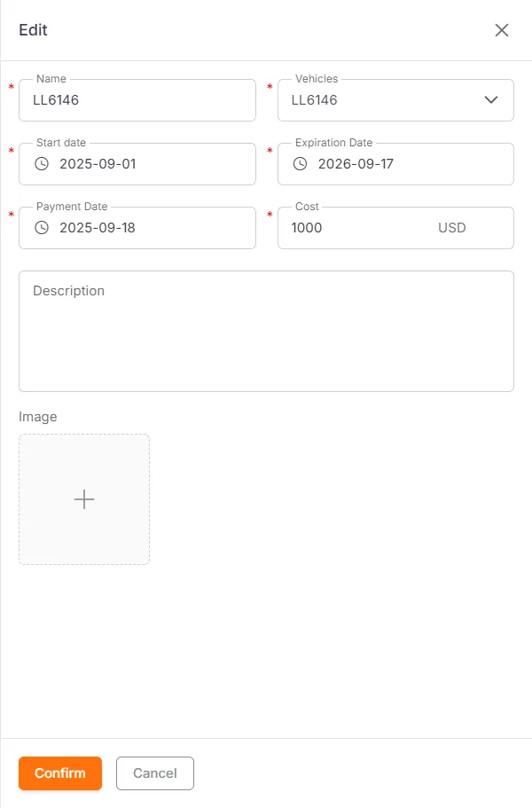
Task: Expand the Vehicles dropdown
Action: coord(491,99)
